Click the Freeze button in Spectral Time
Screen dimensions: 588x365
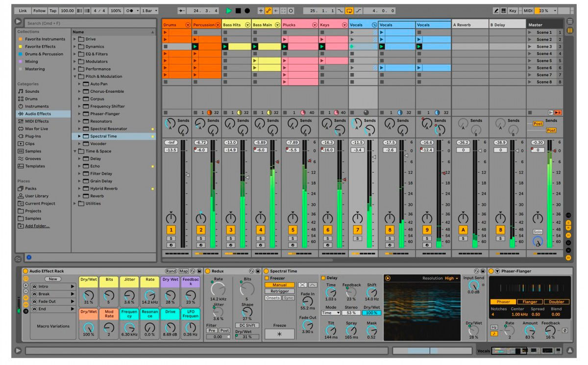pyautogui.click(x=280, y=334)
